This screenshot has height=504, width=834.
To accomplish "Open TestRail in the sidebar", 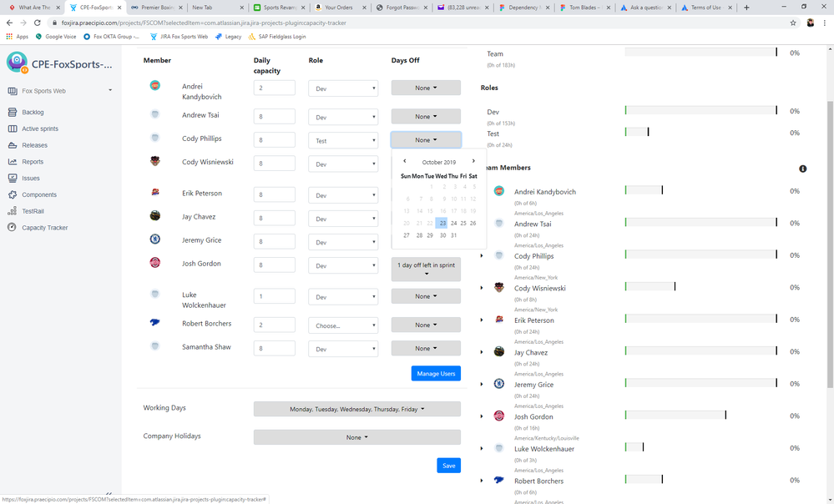I will [x=33, y=211].
